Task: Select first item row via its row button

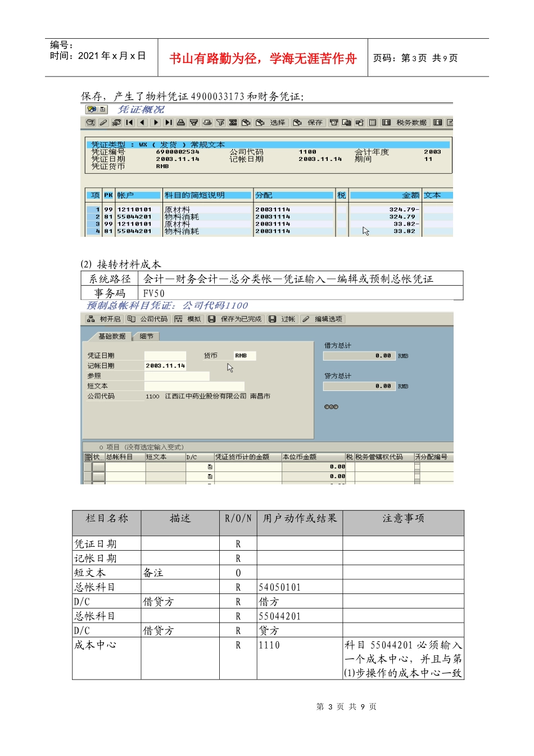Action: 98,467
